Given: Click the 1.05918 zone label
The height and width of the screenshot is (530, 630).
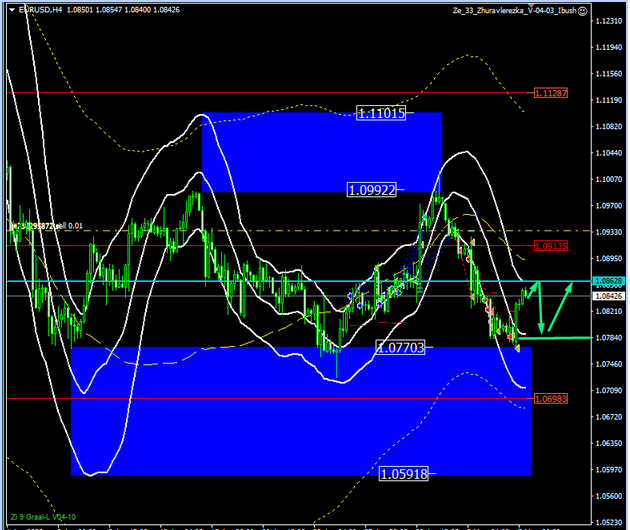Looking at the screenshot, I should point(404,474).
